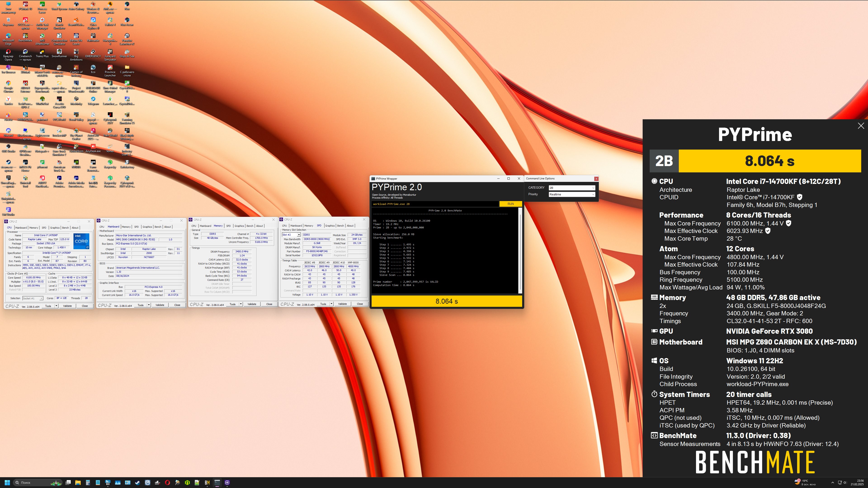Open the MSI Afterburner desktop icon
The width and height of the screenshot is (868, 488).
[42, 39]
